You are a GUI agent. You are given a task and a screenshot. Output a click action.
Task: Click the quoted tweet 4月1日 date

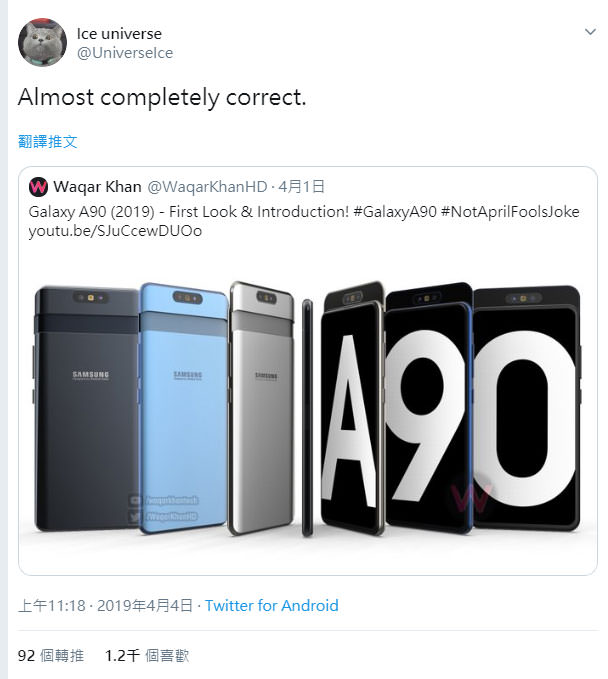[301, 187]
